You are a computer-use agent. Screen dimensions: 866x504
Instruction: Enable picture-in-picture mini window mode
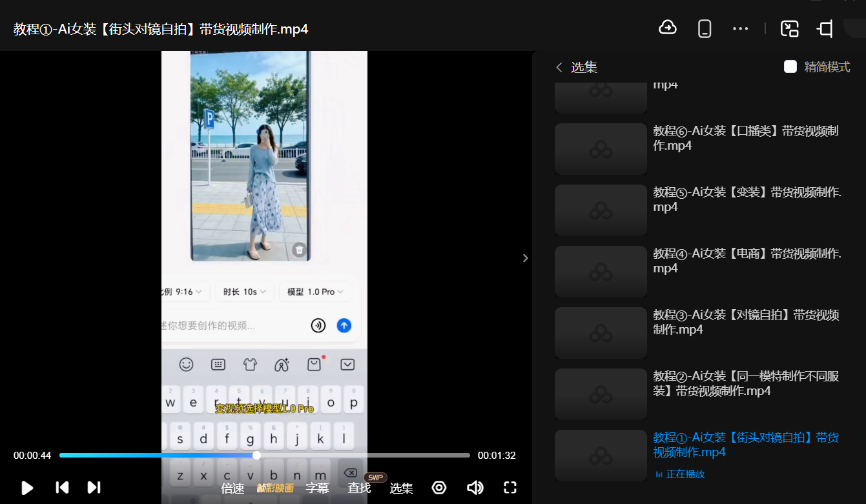click(789, 28)
